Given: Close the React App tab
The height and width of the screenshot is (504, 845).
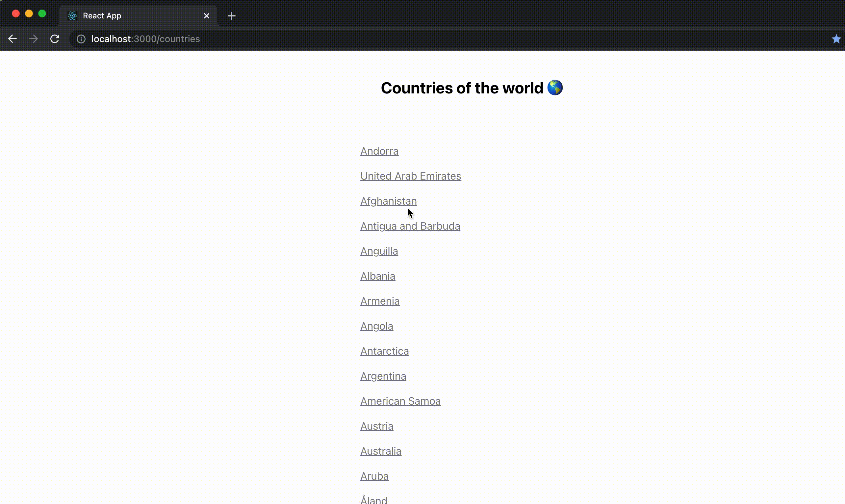Looking at the screenshot, I should (207, 16).
